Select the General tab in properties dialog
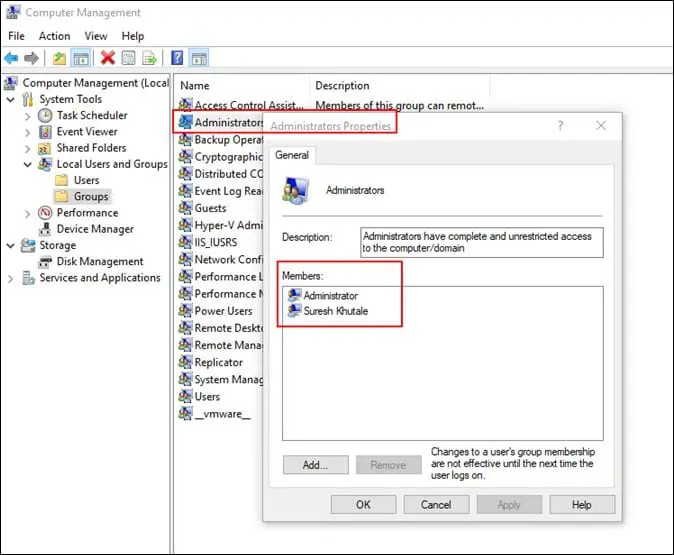 [x=292, y=155]
